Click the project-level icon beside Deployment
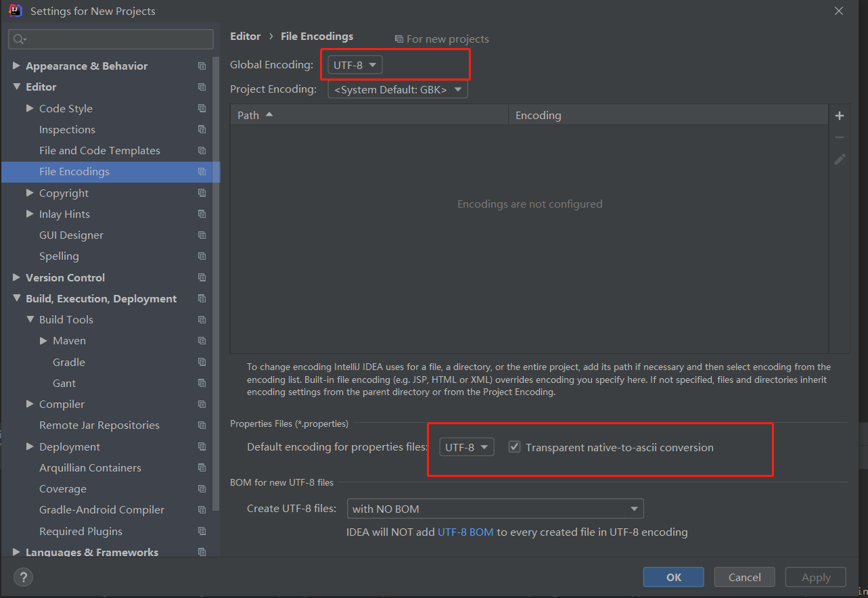The width and height of the screenshot is (868, 598). [x=202, y=446]
